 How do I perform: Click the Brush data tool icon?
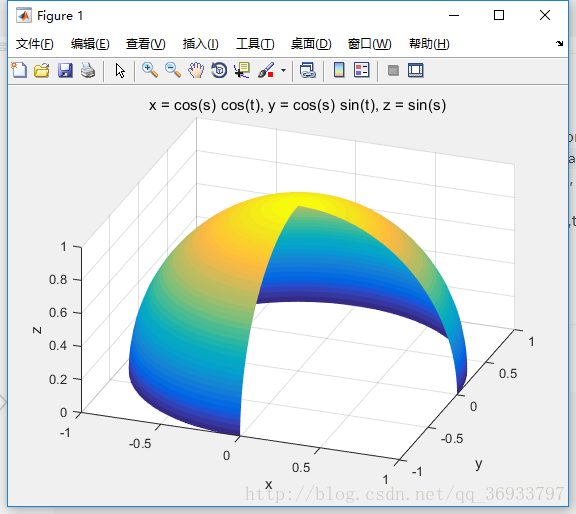[x=266, y=70]
